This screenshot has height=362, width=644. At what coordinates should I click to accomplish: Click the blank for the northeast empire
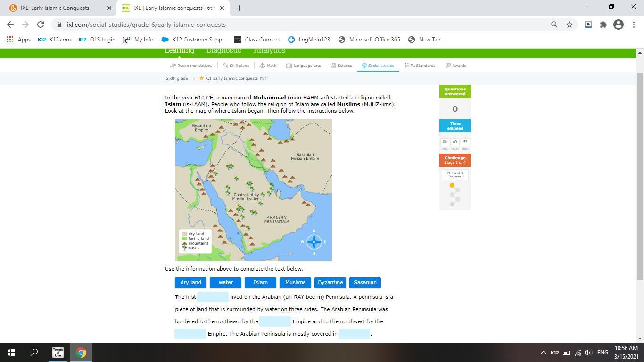[275, 321]
